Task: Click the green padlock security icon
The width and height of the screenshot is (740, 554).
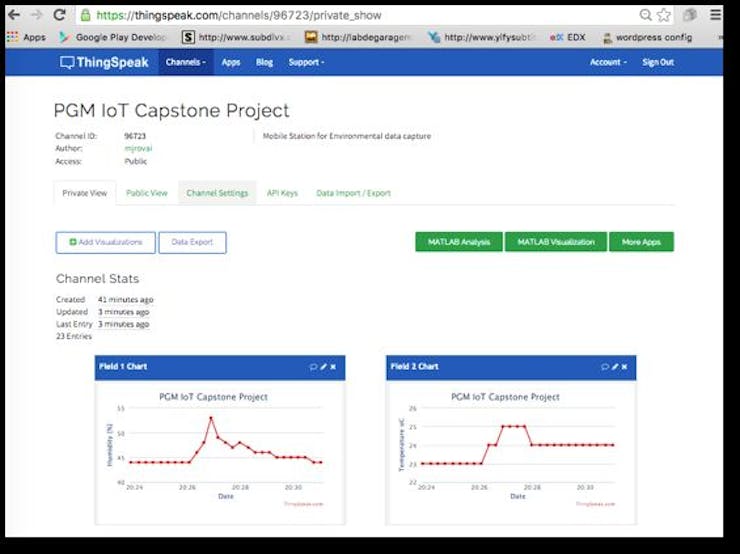Action: (x=85, y=15)
